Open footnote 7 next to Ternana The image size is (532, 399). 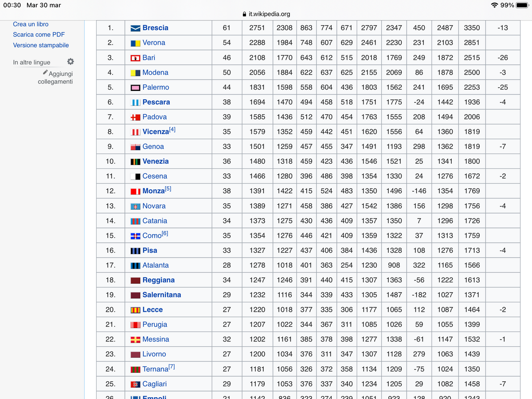[172, 367]
